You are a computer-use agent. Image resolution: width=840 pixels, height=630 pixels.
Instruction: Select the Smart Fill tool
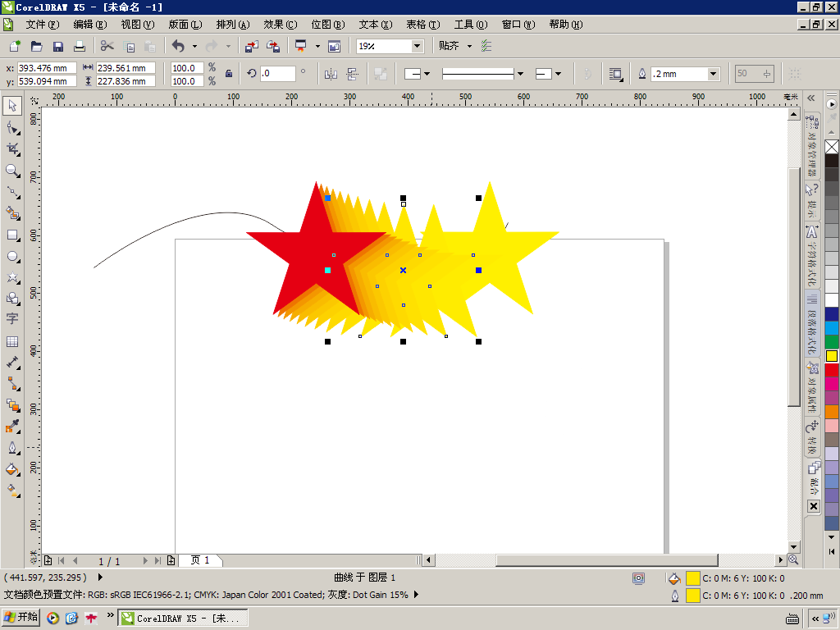12,214
